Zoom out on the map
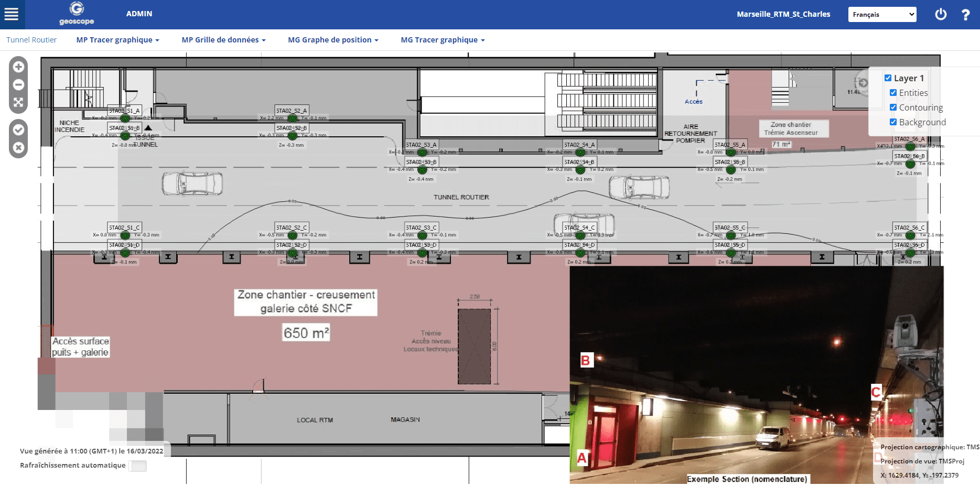The height and width of the screenshot is (486, 980). 18,85
